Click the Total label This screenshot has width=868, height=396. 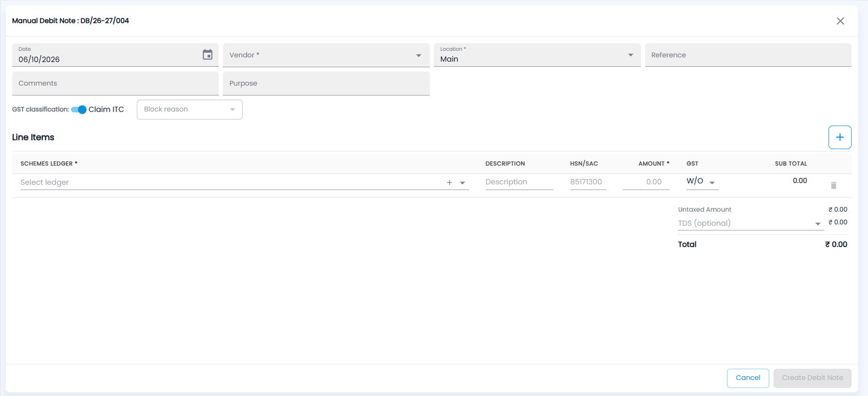(x=687, y=245)
